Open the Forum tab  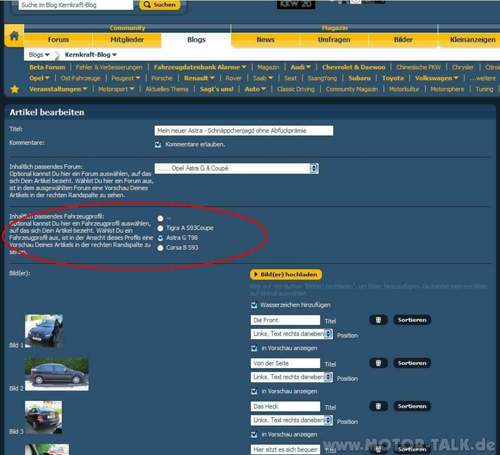click(58, 40)
